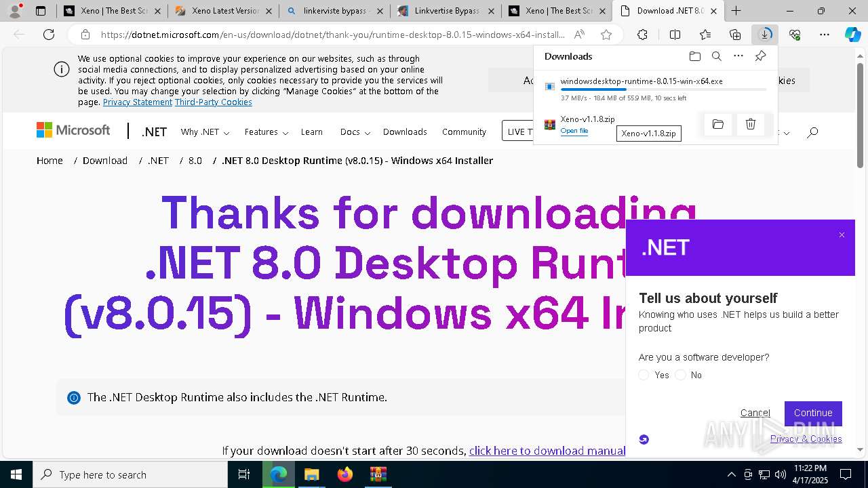
Task: Click the Downloads toolbar icon
Action: click(765, 35)
